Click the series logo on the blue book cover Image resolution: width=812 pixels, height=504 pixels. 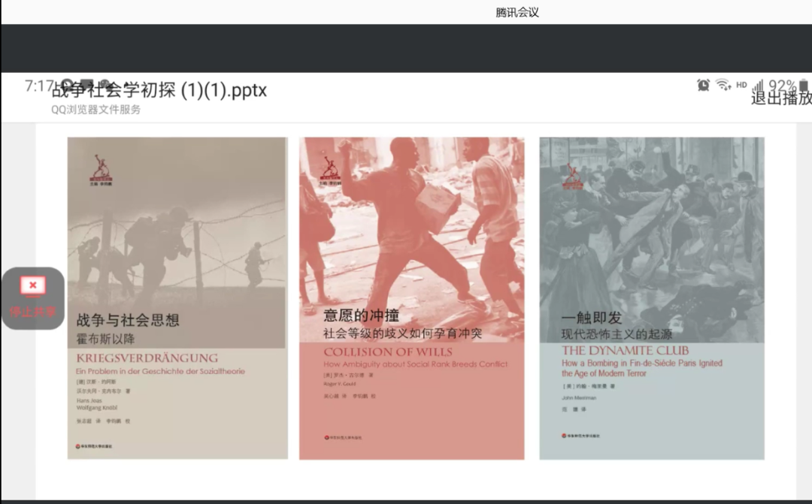click(571, 176)
